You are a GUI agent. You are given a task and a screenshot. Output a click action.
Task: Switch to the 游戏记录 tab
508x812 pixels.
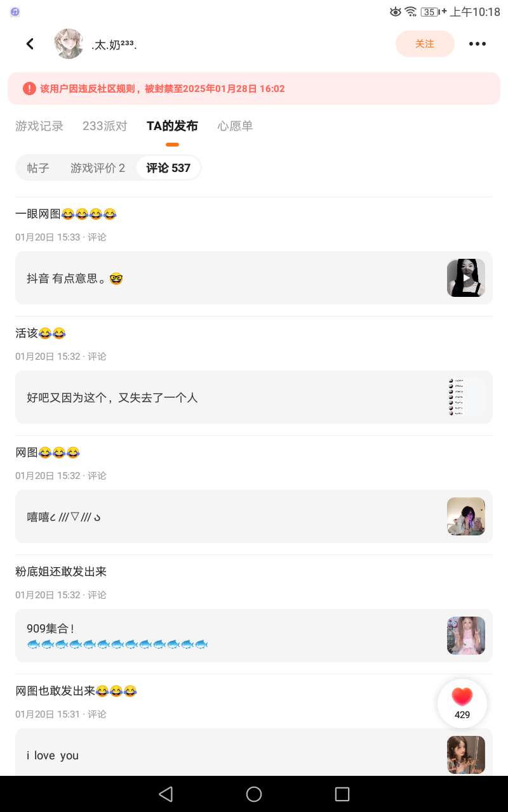click(39, 126)
